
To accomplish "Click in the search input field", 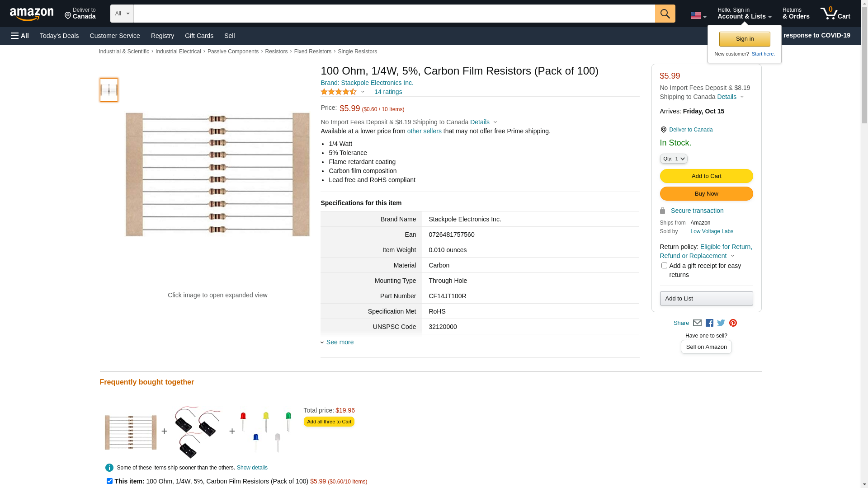I will (393, 14).
